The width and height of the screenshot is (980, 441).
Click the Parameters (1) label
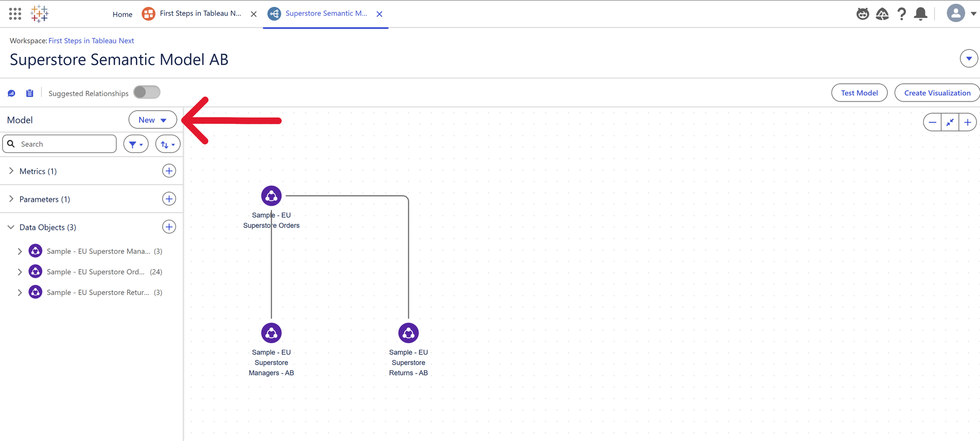click(45, 199)
